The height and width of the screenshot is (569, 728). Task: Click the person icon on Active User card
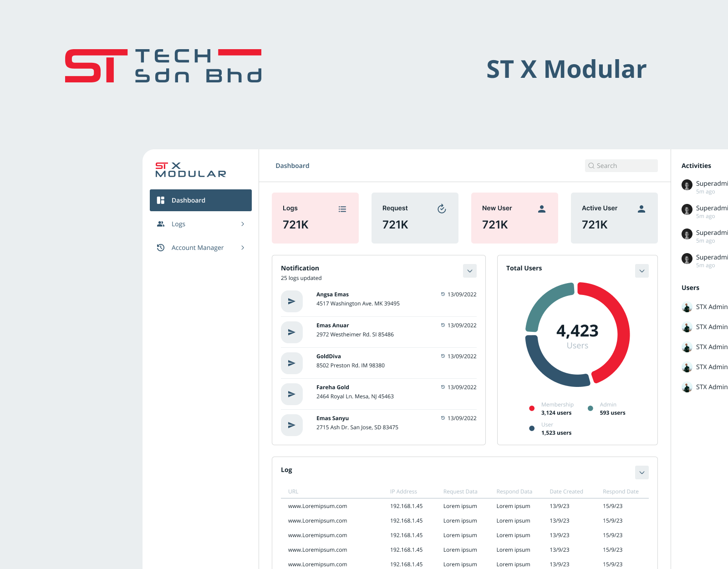coord(641,209)
